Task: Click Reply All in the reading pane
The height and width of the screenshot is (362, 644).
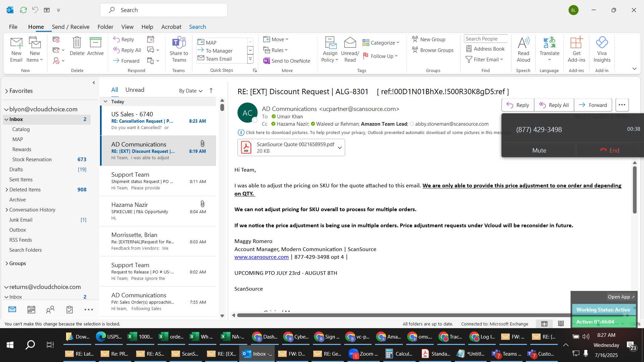Action: [554, 105]
